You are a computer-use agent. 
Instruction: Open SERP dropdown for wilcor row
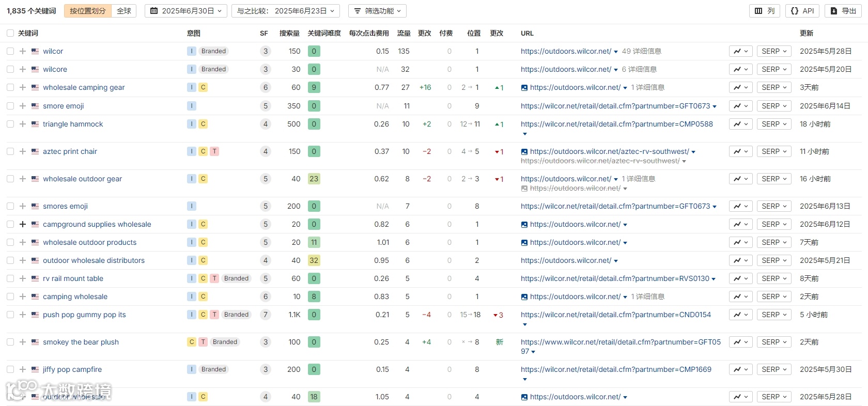[x=774, y=51]
